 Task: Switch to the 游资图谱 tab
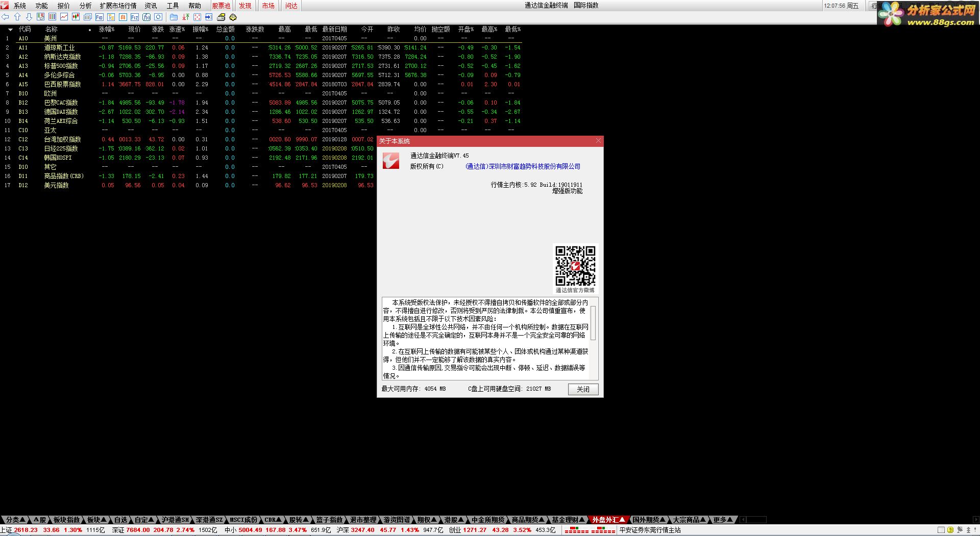[397, 520]
